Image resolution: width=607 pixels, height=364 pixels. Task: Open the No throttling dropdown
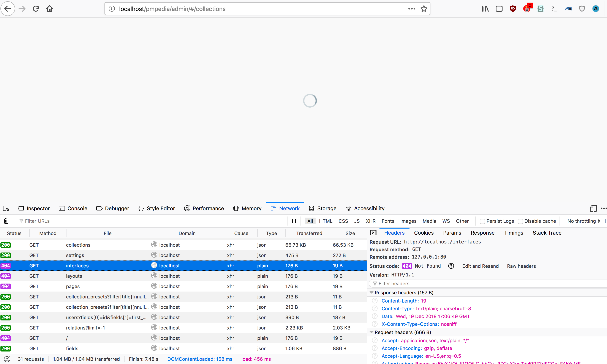(x=583, y=221)
